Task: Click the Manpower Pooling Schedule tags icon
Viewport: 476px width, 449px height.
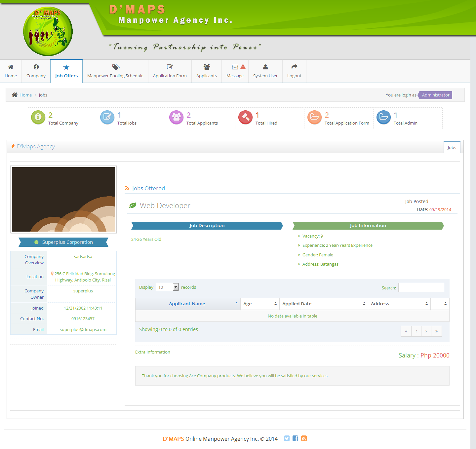Action: (115, 67)
